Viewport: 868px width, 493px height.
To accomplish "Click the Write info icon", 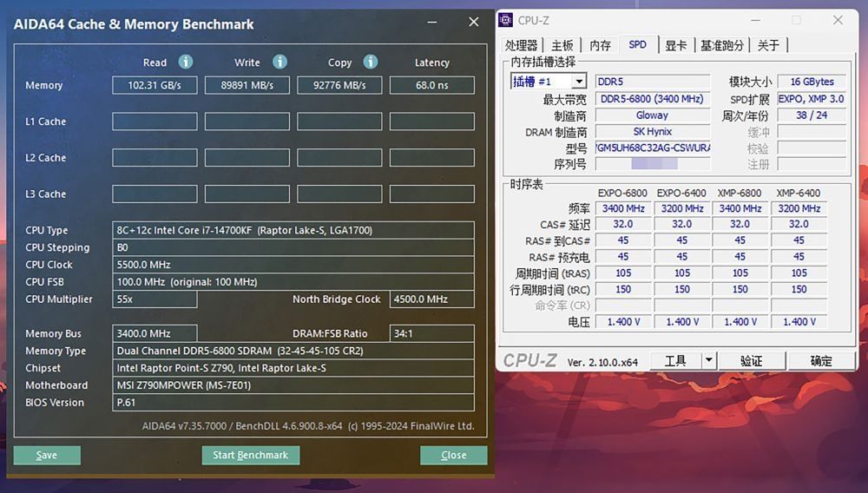I will 279,62.
